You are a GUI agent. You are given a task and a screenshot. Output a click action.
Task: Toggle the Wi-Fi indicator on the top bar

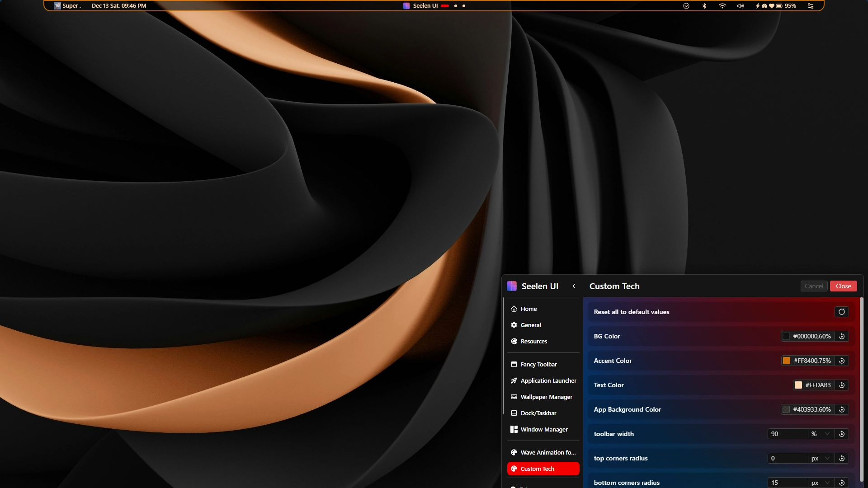722,6
